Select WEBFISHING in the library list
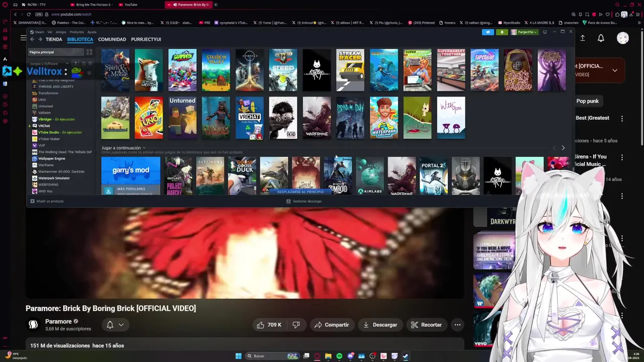The height and width of the screenshot is (362, 644). tap(48, 185)
